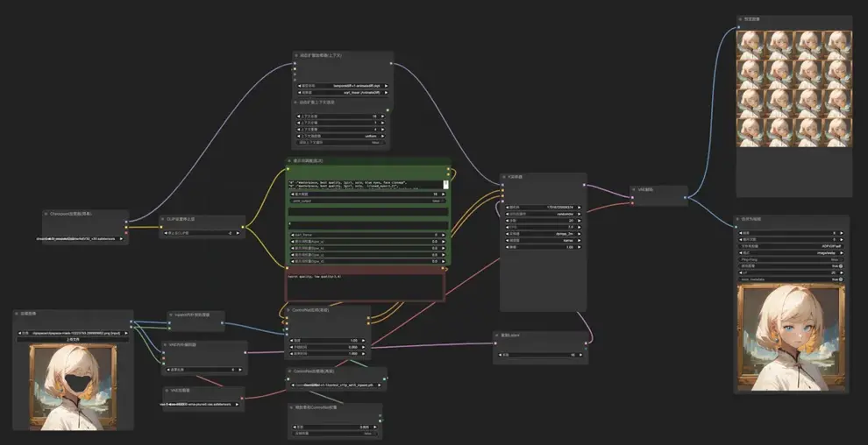Click the masked-face input image preview
Viewport: 868px width, 445px height.
pos(74,383)
